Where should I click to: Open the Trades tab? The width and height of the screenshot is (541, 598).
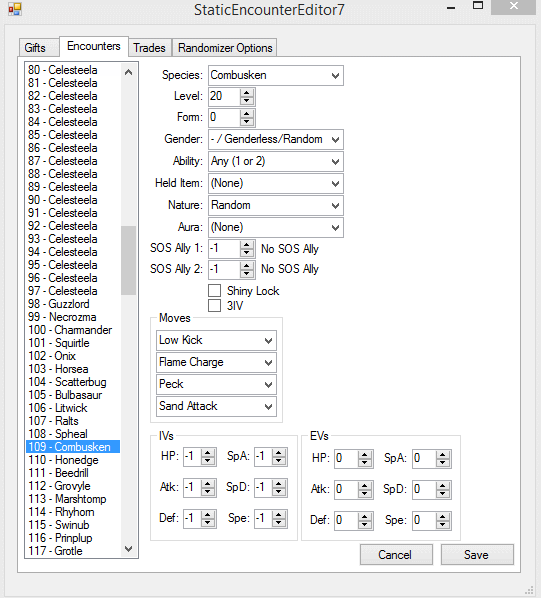pyautogui.click(x=149, y=48)
